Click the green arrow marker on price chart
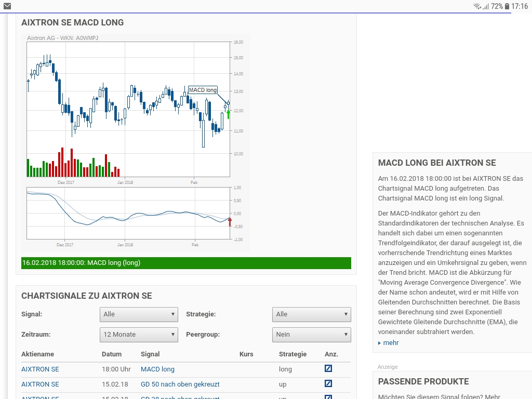The height and width of the screenshot is (399, 532). click(x=229, y=114)
